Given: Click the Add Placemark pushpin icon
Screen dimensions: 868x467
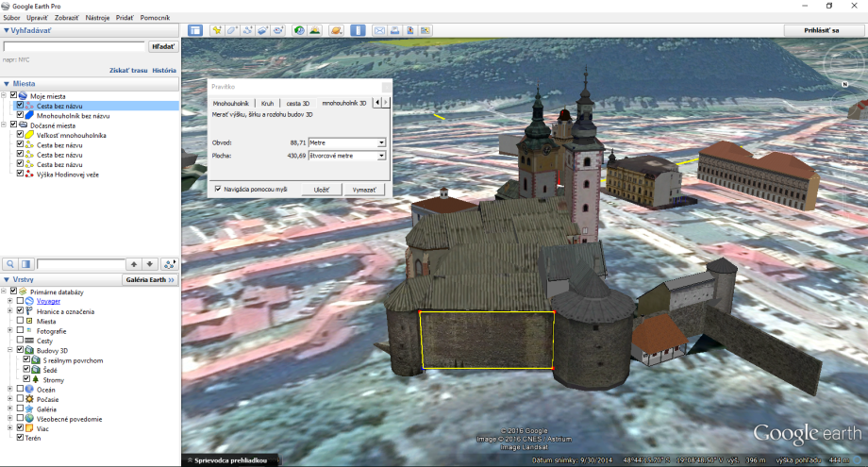Looking at the screenshot, I should pyautogui.click(x=216, y=30).
